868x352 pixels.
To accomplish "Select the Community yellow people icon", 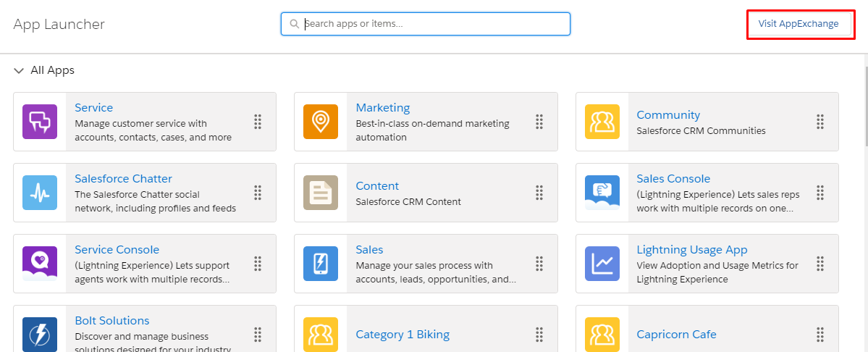I will pos(602,122).
